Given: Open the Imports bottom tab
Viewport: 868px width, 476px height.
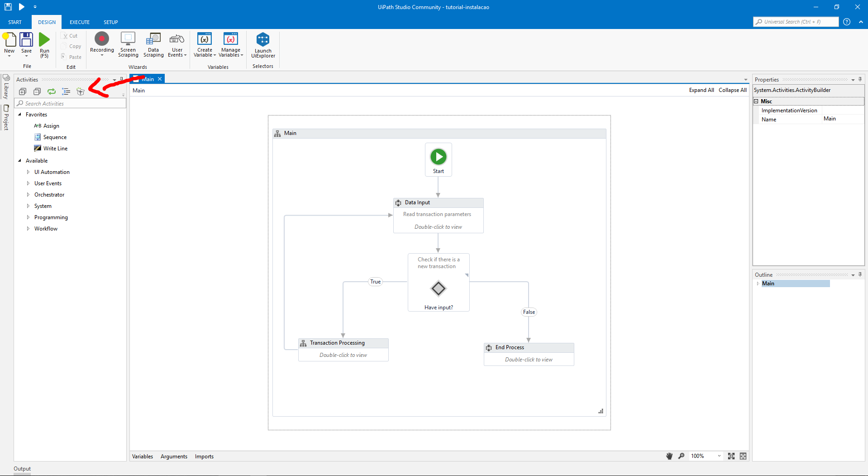Looking at the screenshot, I should click(204, 457).
